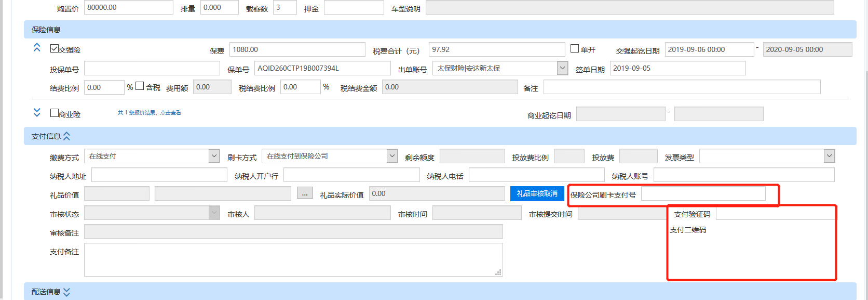Click the 费用额 field
Screen dimensions: 868x300
point(212,87)
